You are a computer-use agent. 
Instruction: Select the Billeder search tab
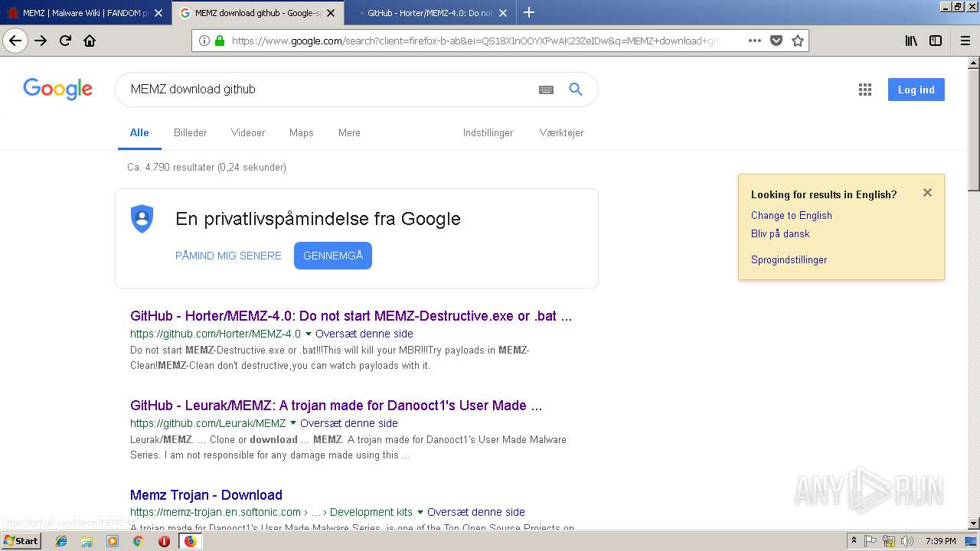(190, 132)
